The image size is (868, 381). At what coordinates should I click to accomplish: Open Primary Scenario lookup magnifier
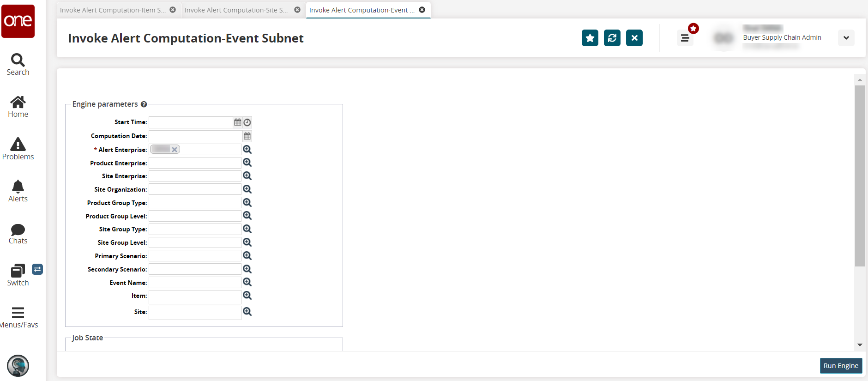click(247, 256)
